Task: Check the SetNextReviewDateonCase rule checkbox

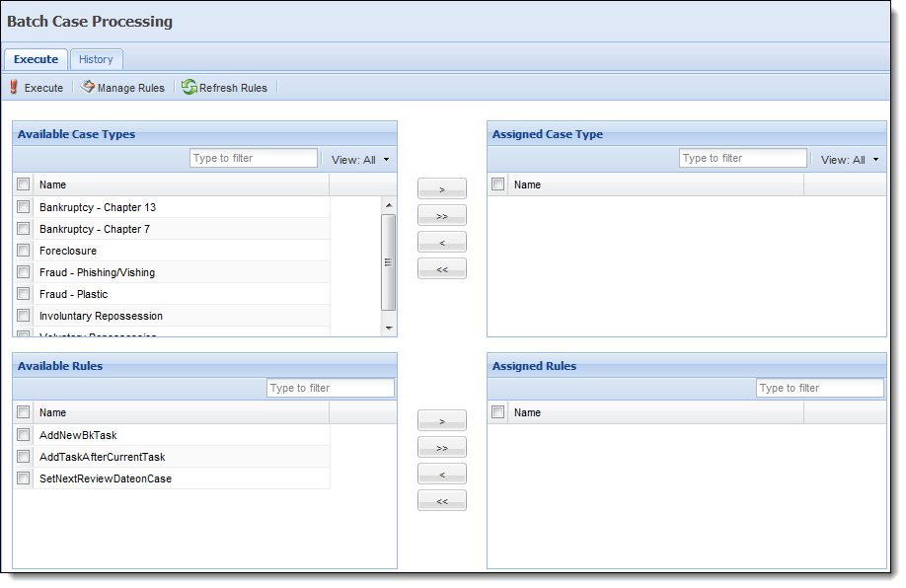Action: 23,478
